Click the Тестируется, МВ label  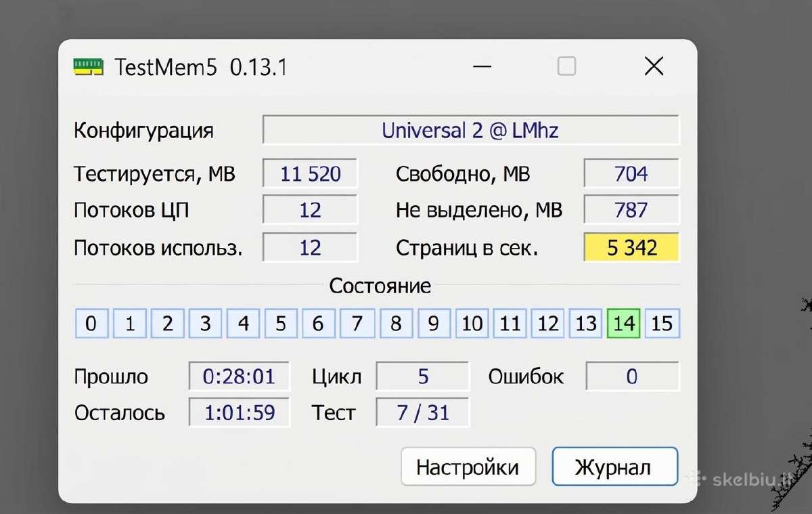pos(154,174)
